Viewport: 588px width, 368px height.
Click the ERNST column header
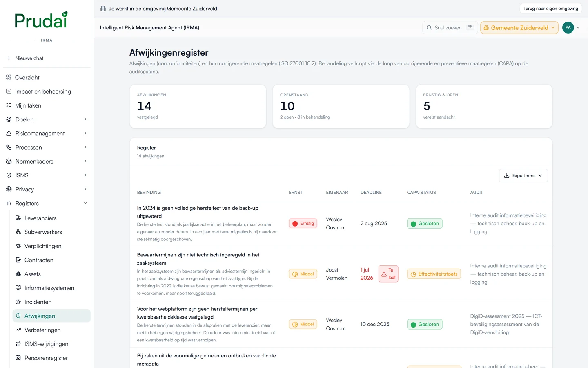(296, 192)
